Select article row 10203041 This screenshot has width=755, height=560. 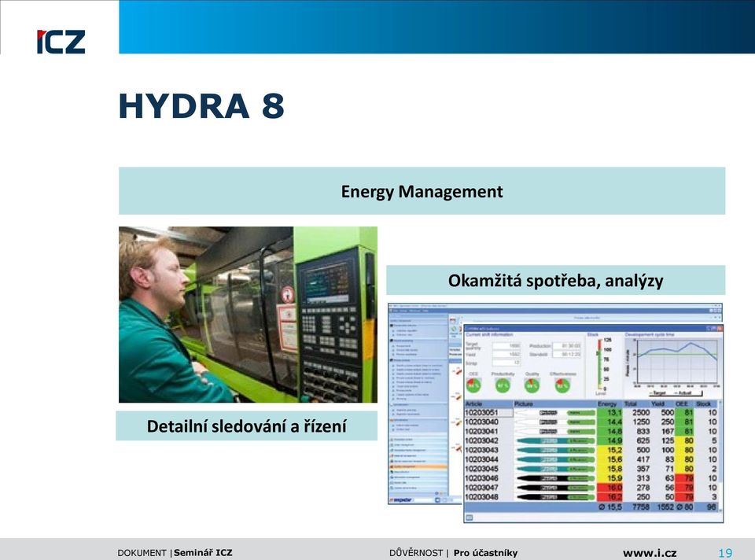point(591,432)
